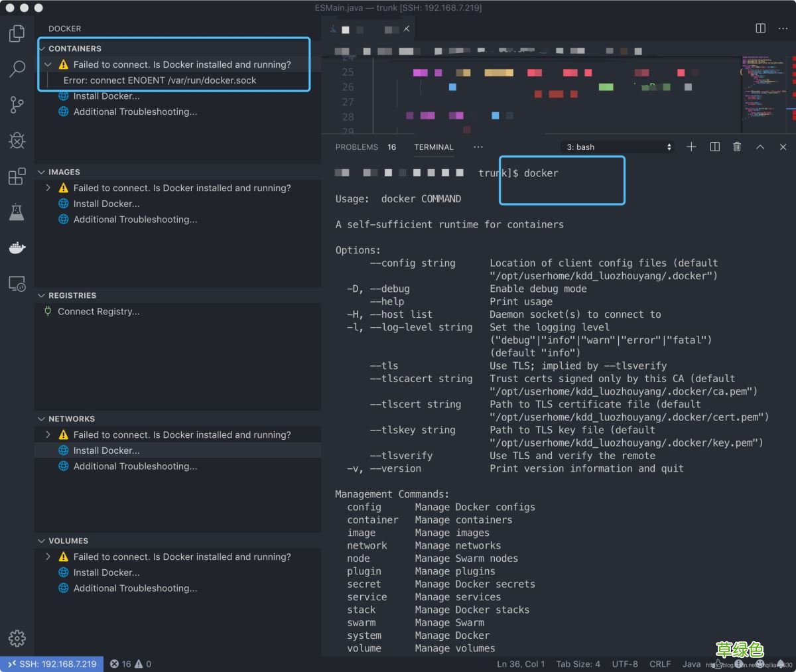
Task: Click Additional Troubleshooting under CONTAINERS
Action: point(135,111)
